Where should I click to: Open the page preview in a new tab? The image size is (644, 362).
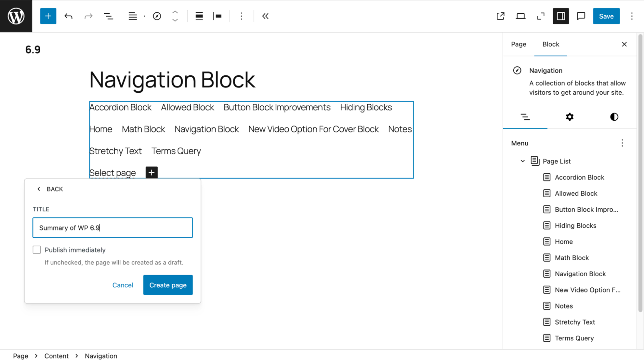[500, 16]
